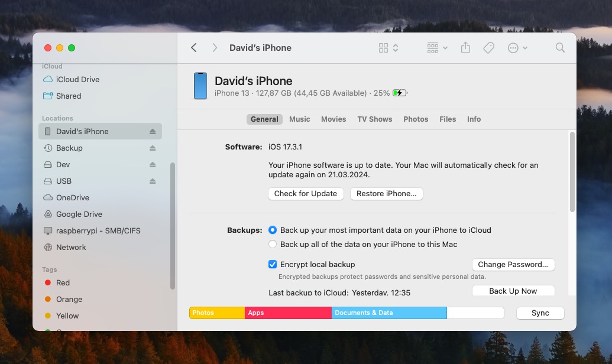Viewport: 612px width, 364px height.
Task: Switch to the Photos tab
Action: click(x=416, y=119)
